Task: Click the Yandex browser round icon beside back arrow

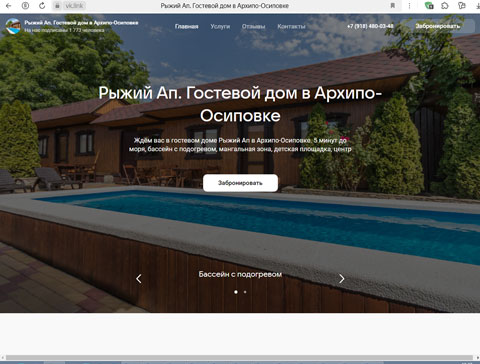Action: 25,6
